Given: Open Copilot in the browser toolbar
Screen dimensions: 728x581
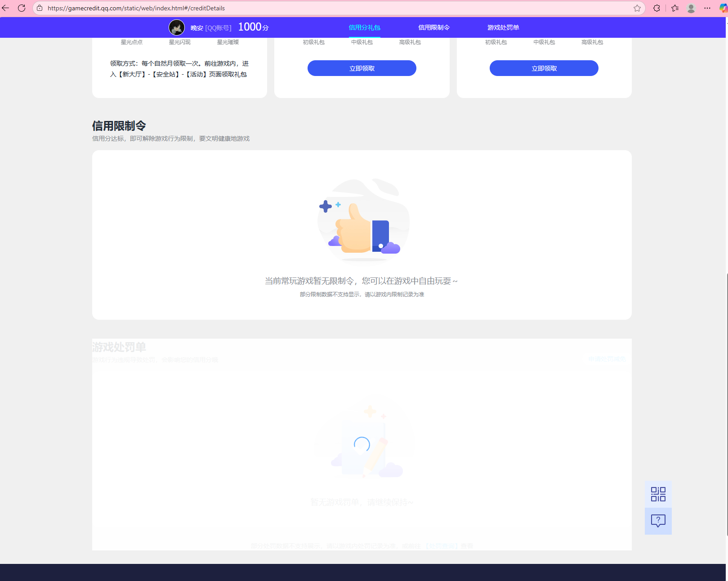Looking at the screenshot, I should (x=723, y=8).
